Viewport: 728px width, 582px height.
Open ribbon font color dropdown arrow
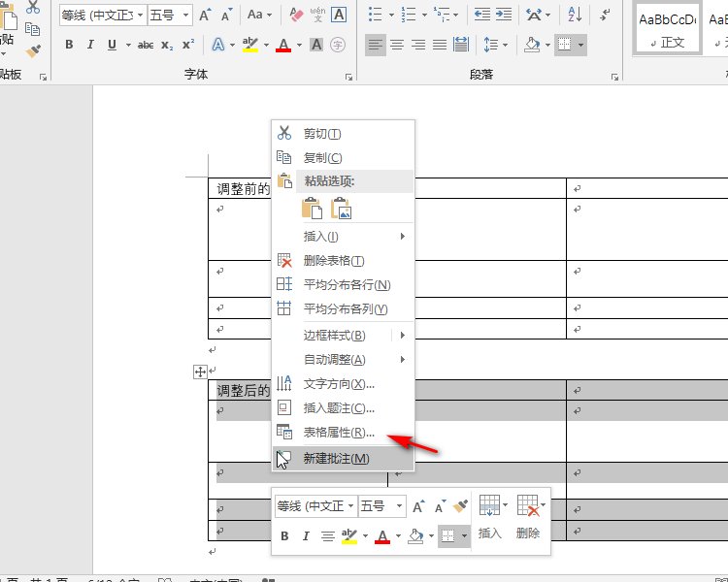[300, 45]
